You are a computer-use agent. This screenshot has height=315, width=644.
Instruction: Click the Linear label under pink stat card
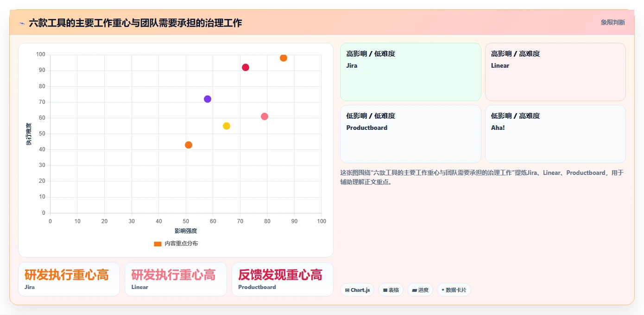point(140,287)
